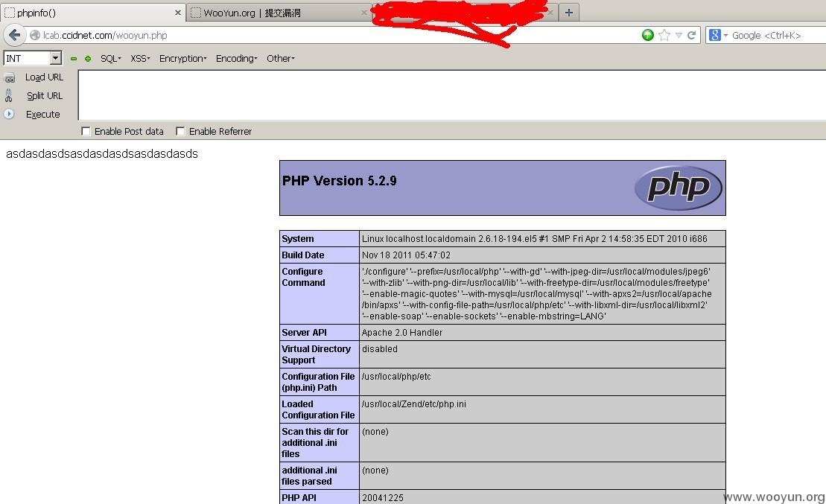
Task: Click the Split URL scissors icon
Action: coord(8,95)
